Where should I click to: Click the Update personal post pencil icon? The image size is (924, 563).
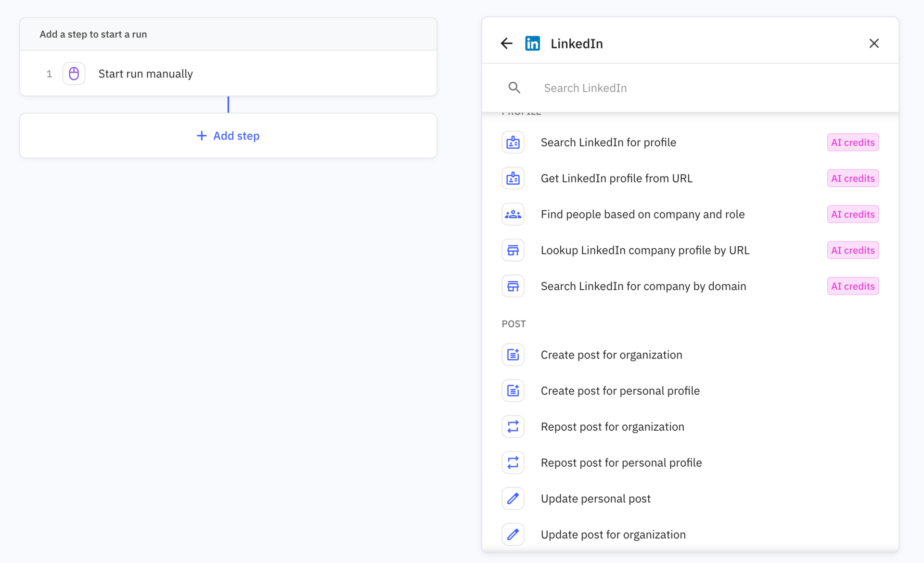[x=513, y=499]
